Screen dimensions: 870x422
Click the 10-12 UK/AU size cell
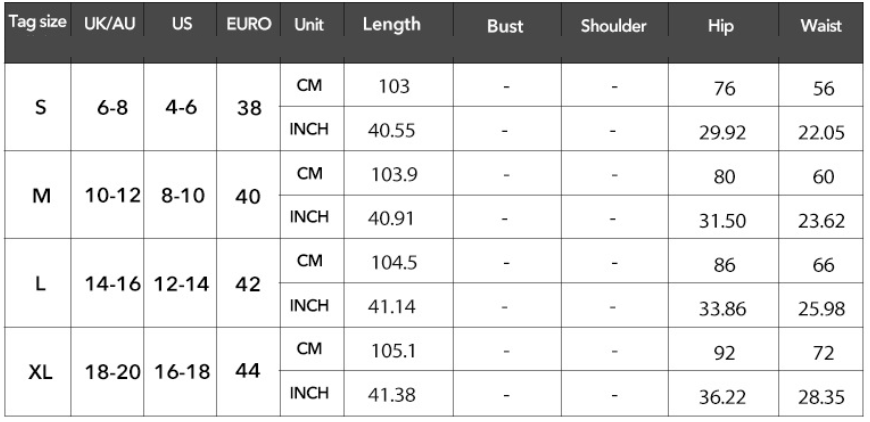pyautogui.click(x=113, y=196)
